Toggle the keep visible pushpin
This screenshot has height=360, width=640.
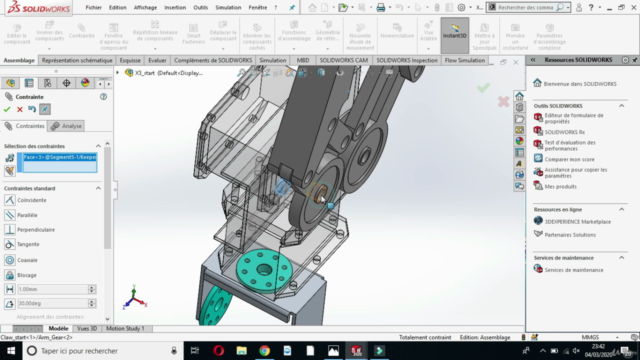coord(45,109)
